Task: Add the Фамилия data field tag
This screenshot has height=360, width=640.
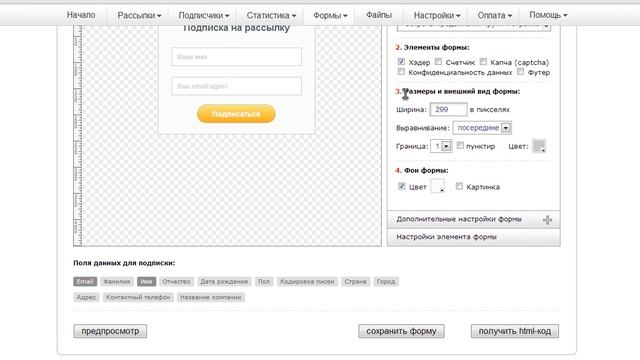Action: 117,282
